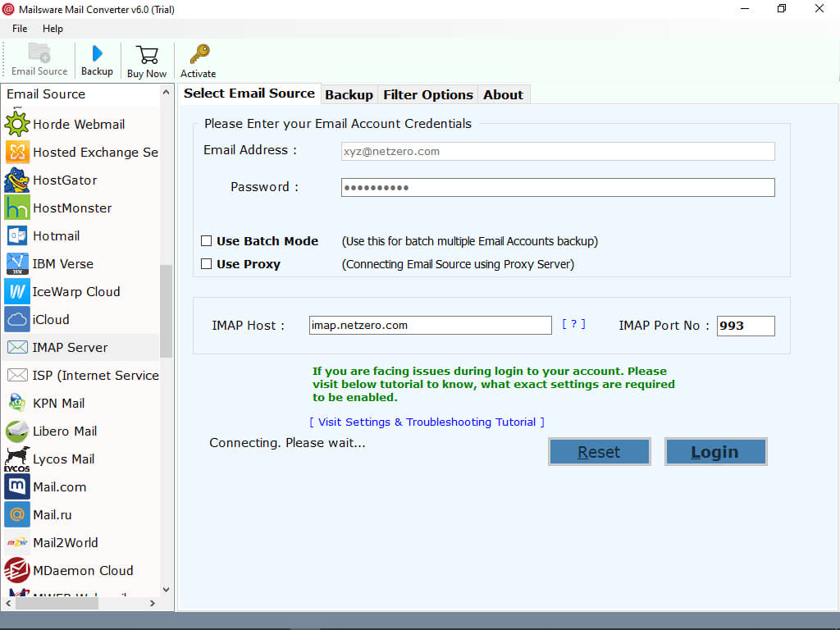The image size is (840, 630).
Task: Click the IMAP Host input field
Action: [430, 325]
